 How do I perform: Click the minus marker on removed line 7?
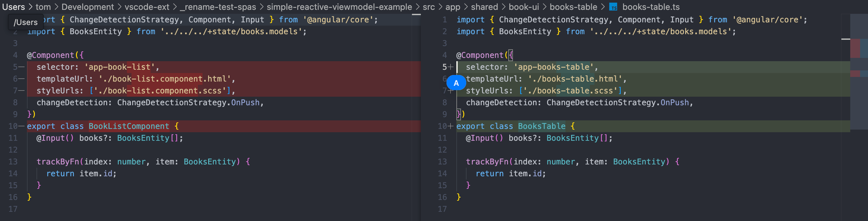(21, 91)
